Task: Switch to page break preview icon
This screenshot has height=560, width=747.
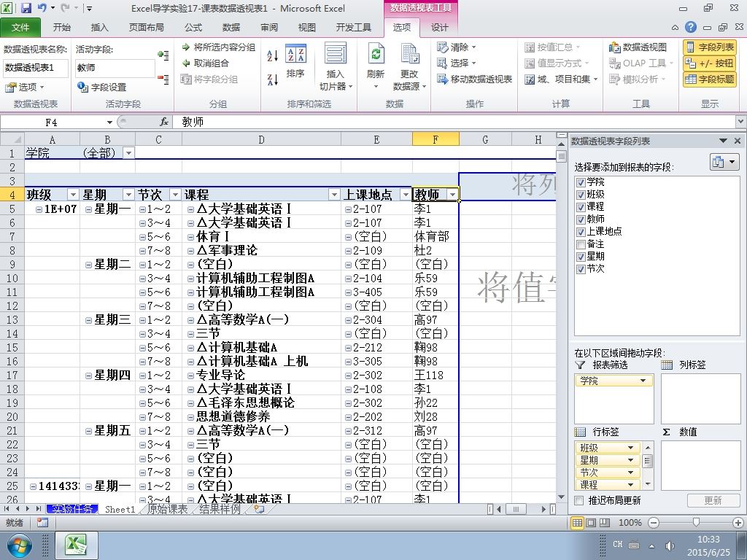Action: [604, 523]
